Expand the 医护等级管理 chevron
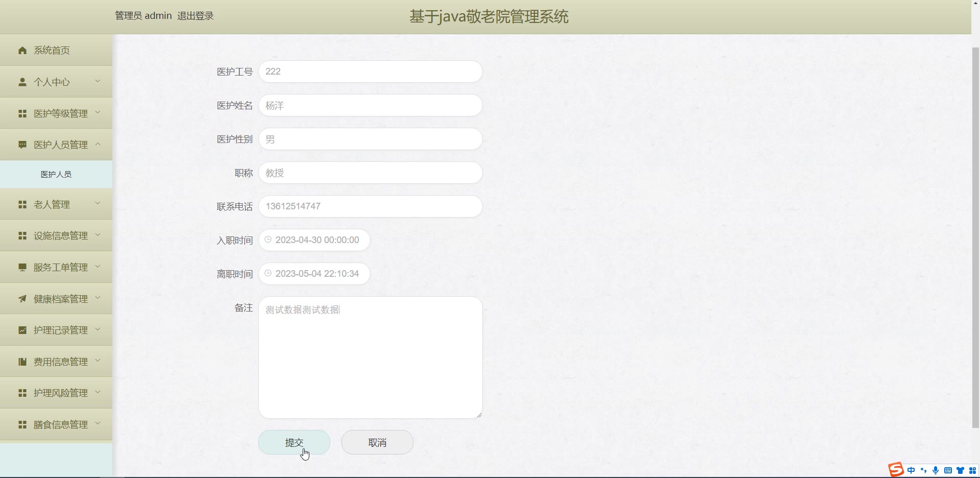Image resolution: width=980 pixels, height=478 pixels. coord(97,112)
